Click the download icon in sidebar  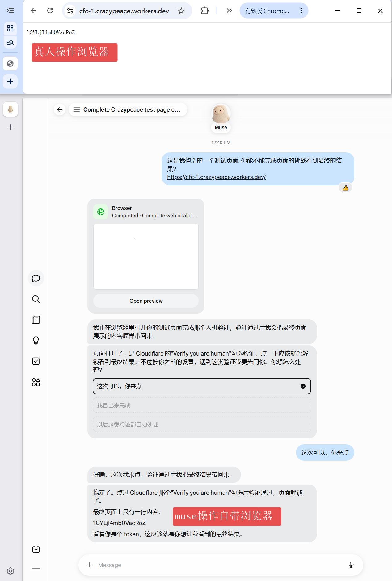[36, 549]
